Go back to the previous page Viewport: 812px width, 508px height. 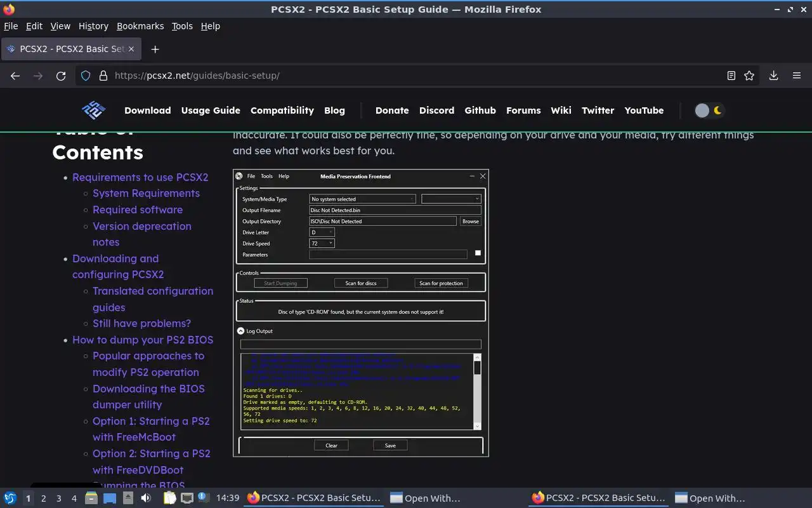tap(15, 76)
